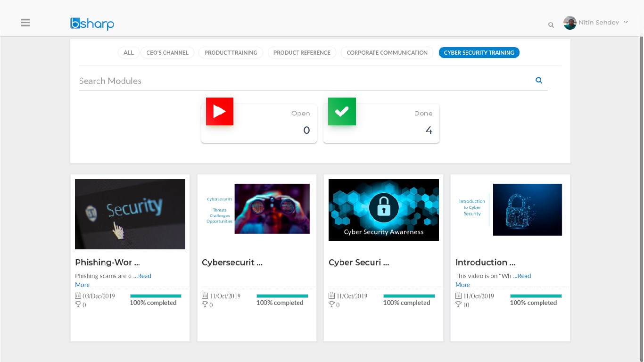
Task: Click the Search Modules magnifier icon
Action: (x=539, y=81)
